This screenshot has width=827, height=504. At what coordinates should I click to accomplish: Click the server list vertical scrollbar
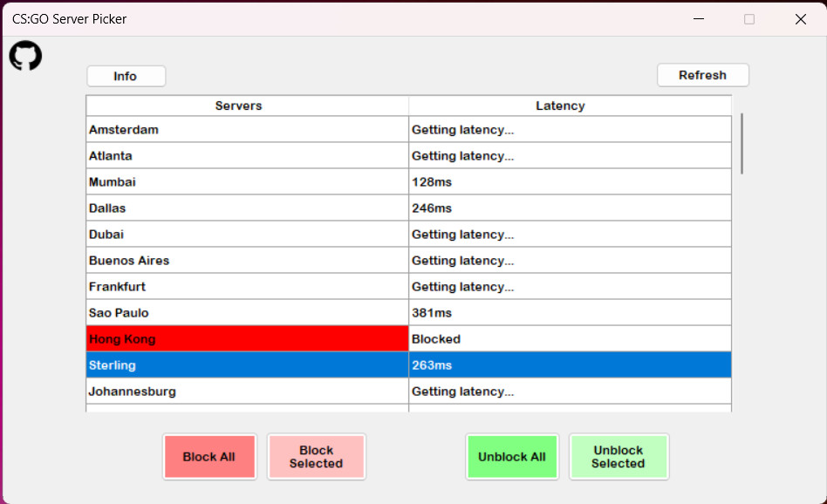tap(742, 144)
